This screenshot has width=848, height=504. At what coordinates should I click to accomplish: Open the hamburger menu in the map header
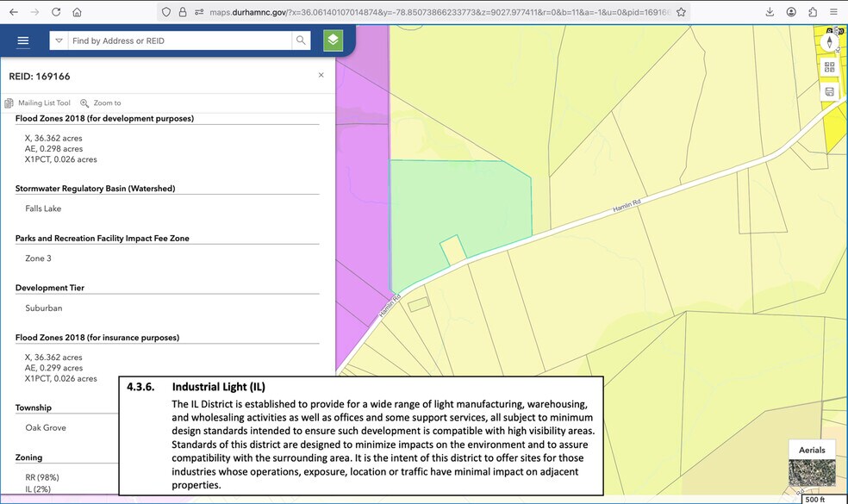[x=23, y=41]
